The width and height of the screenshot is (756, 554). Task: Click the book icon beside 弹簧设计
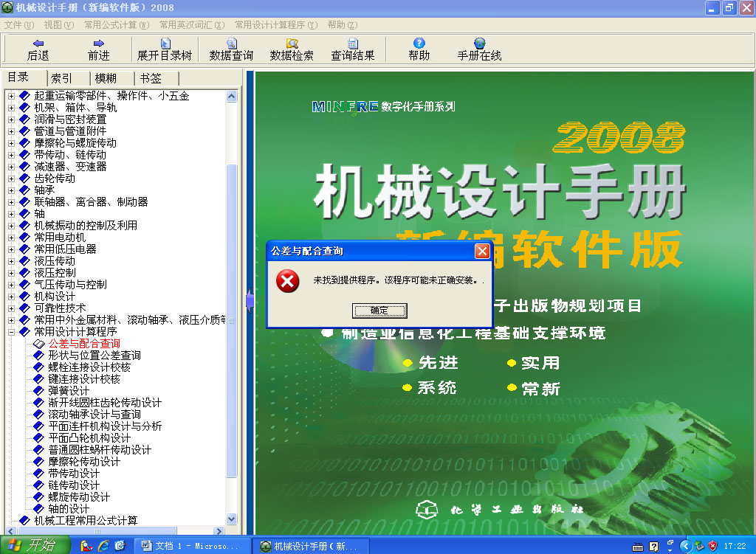coord(39,391)
